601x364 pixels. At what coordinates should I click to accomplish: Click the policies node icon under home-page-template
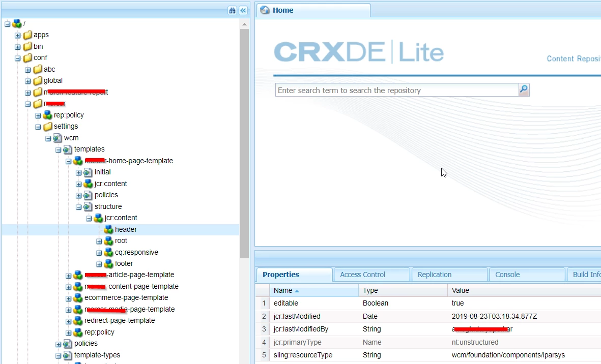[88, 195]
